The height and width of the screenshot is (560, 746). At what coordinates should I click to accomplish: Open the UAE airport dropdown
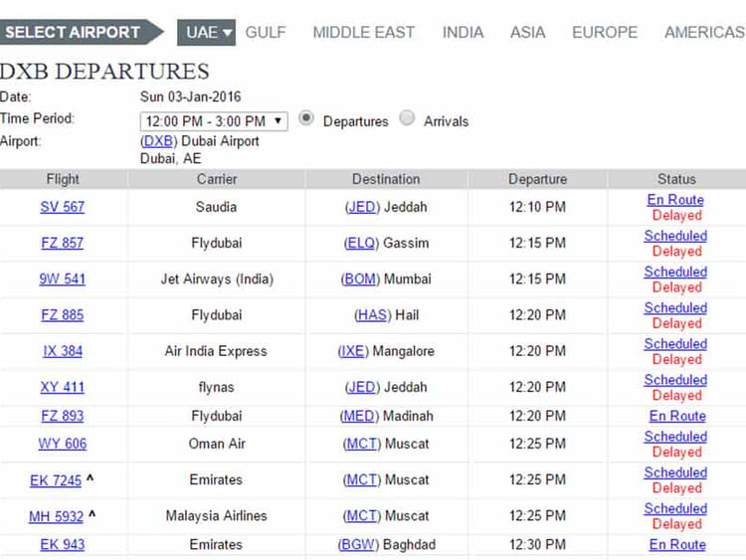pyautogui.click(x=206, y=33)
